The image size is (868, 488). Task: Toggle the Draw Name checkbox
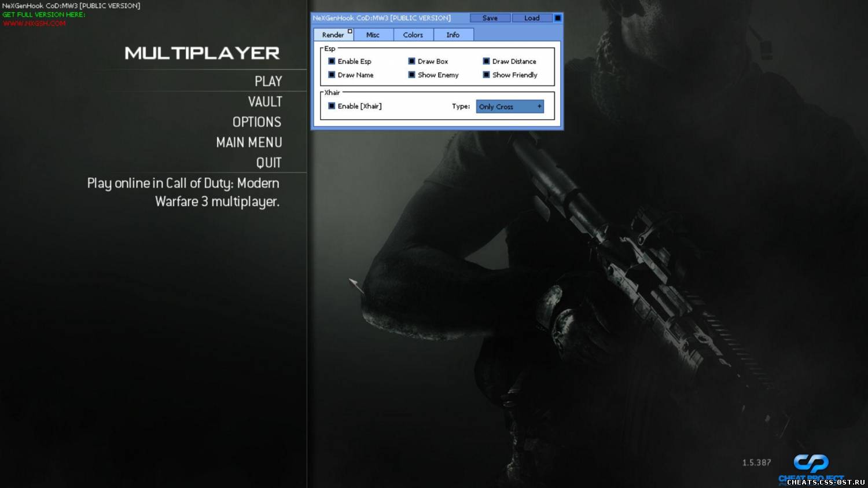point(332,75)
